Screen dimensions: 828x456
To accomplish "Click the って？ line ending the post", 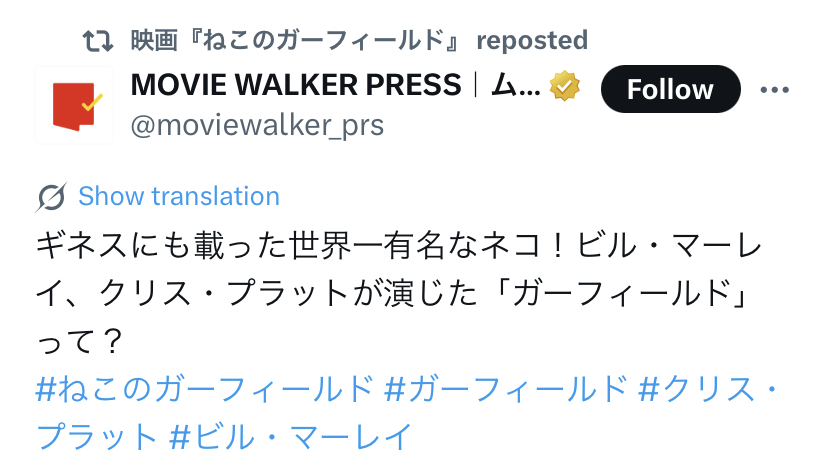I will [79, 341].
